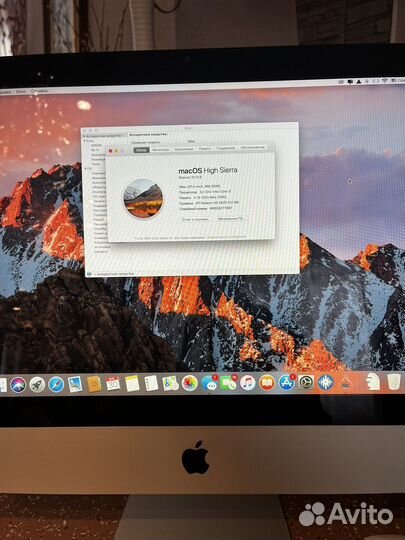Close the About This Mac window
This screenshot has height=540, width=405.
pyautogui.click(x=111, y=151)
